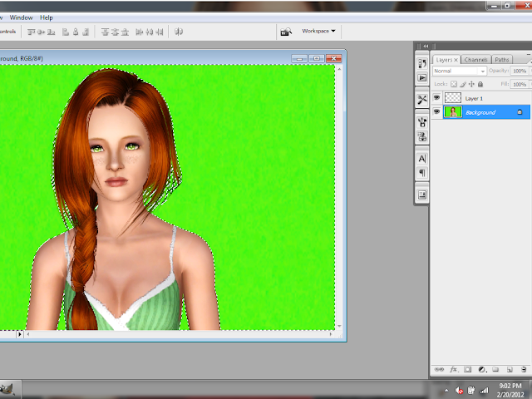
Task: Toggle lock transparent pixels
Action: click(x=454, y=84)
